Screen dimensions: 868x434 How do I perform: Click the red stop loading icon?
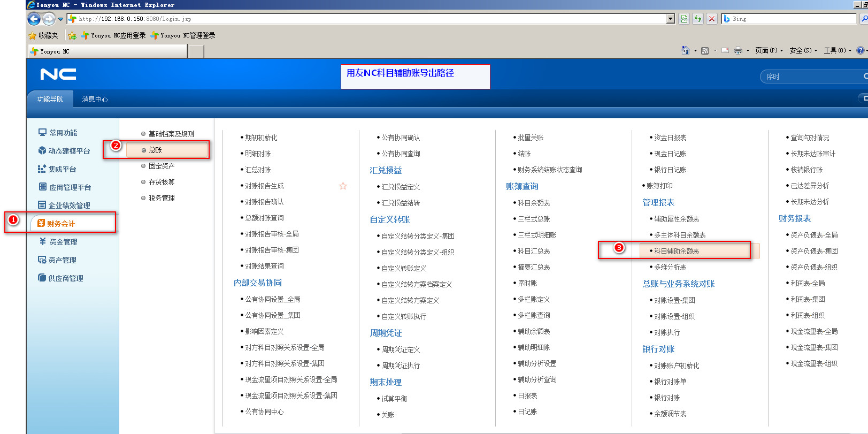click(711, 19)
